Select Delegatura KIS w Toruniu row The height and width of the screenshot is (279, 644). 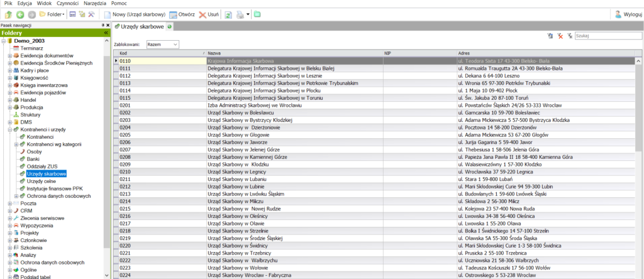pyautogui.click(x=374, y=98)
